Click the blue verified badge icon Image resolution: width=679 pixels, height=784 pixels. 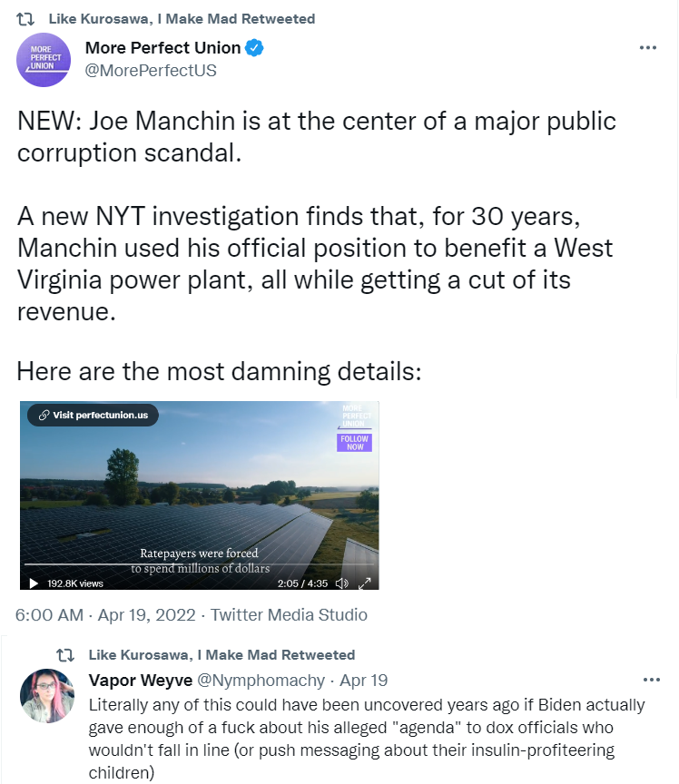click(x=254, y=48)
